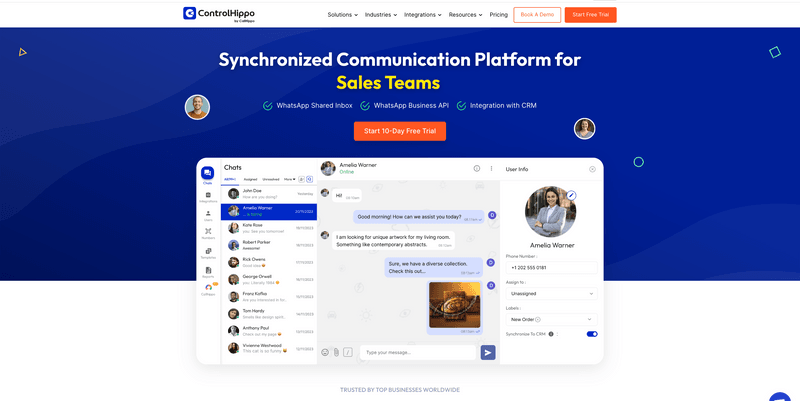Select the Users icon in the app sidebar
The width and height of the screenshot is (800, 401).
(208, 215)
